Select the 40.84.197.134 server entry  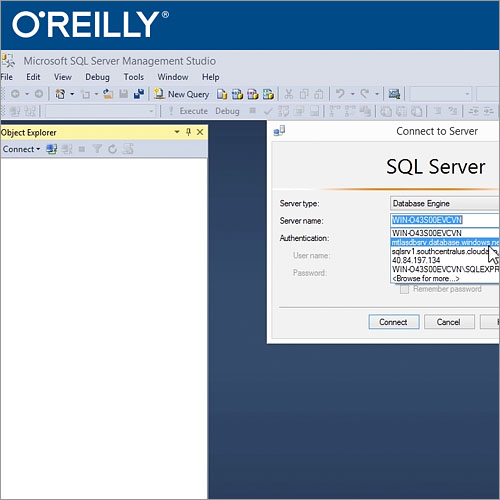445,260
